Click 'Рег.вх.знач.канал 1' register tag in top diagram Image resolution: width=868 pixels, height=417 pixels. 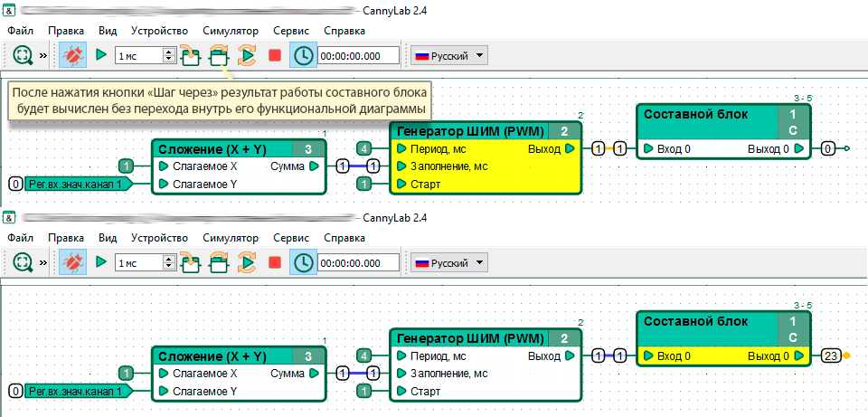click(x=78, y=184)
